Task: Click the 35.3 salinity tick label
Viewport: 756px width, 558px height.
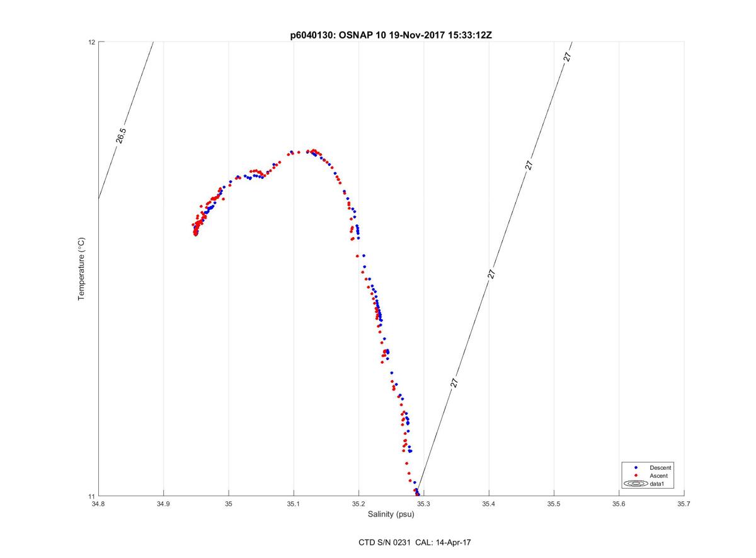Action: 424,503
